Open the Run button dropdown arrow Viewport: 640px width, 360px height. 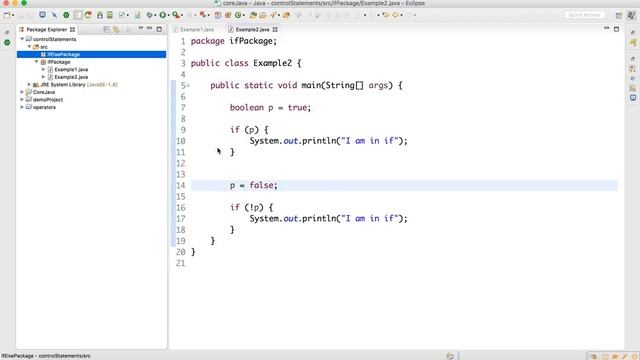coord(168,15)
